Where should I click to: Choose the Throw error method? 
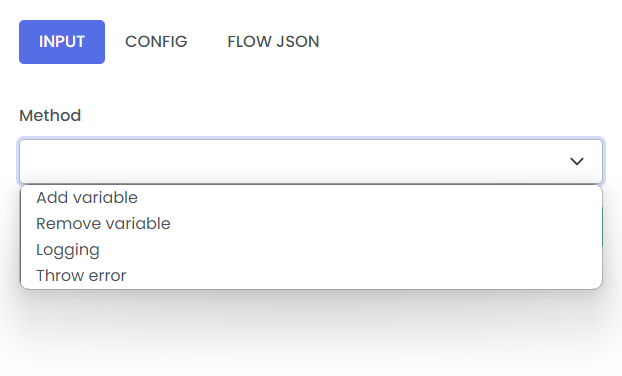[x=311, y=276]
